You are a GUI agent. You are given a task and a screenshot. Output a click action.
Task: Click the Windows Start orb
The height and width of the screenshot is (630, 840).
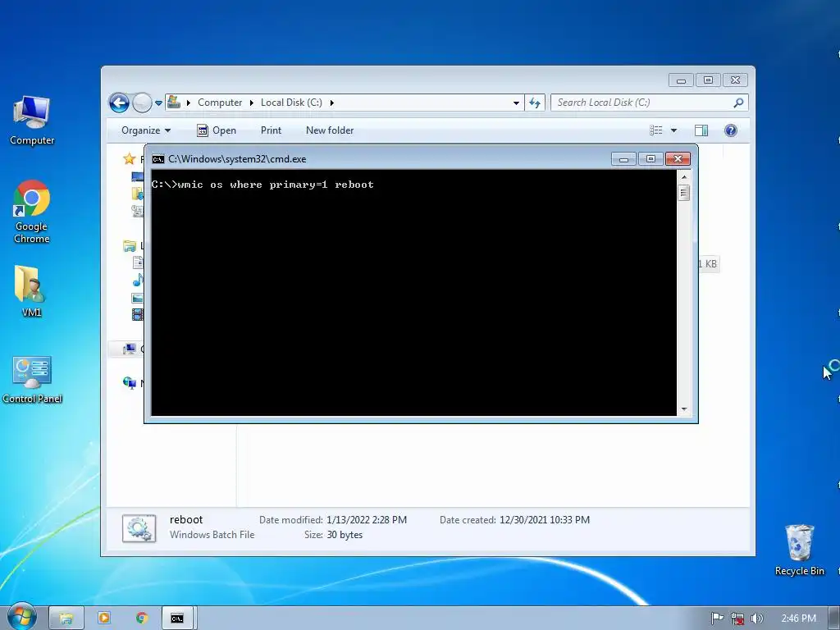click(x=22, y=617)
